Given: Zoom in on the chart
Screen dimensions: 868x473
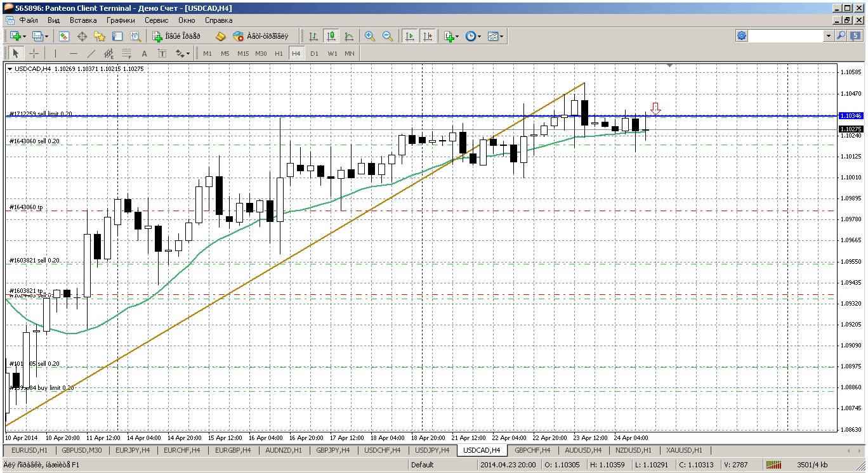Looking at the screenshot, I should point(370,37).
